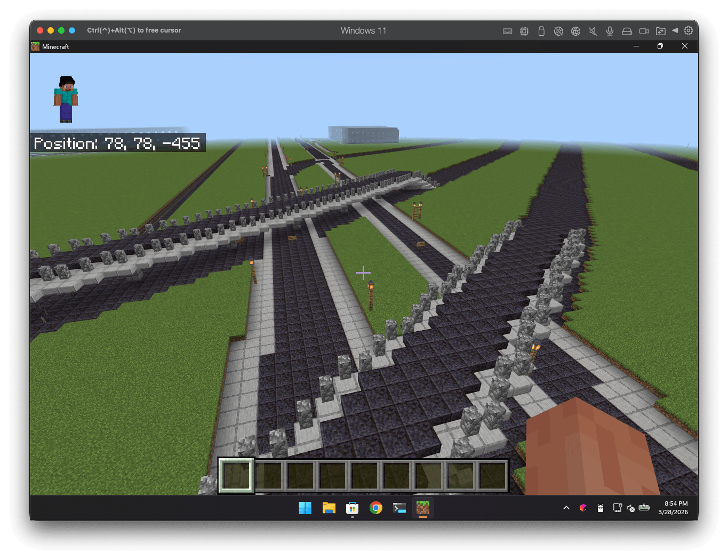Screen dimensions: 728x560
Task: Open the disk drive menu in the VM toolbar
Action: tap(627, 30)
